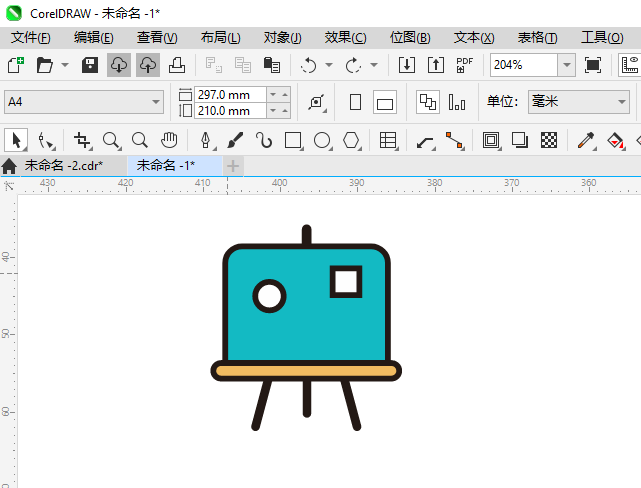Select the Pick tool arrow

(16, 141)
